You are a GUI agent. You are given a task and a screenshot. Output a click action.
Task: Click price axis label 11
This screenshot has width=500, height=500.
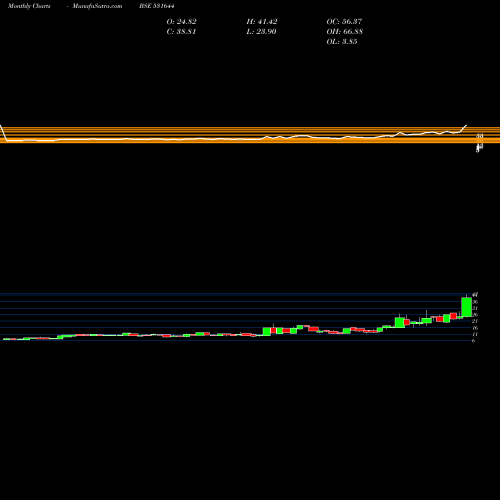coord(475,334)
